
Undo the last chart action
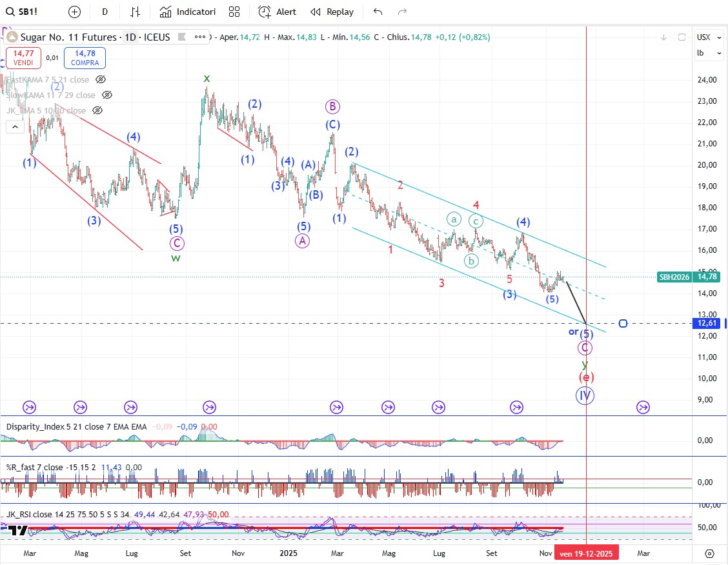point(378,12)
